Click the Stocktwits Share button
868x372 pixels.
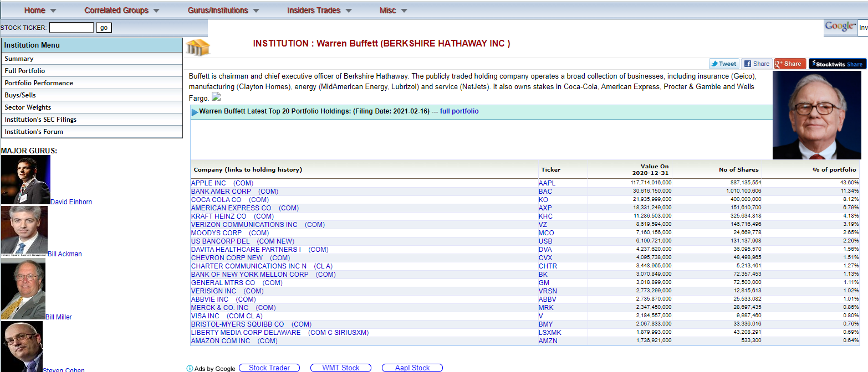[838, 64]
